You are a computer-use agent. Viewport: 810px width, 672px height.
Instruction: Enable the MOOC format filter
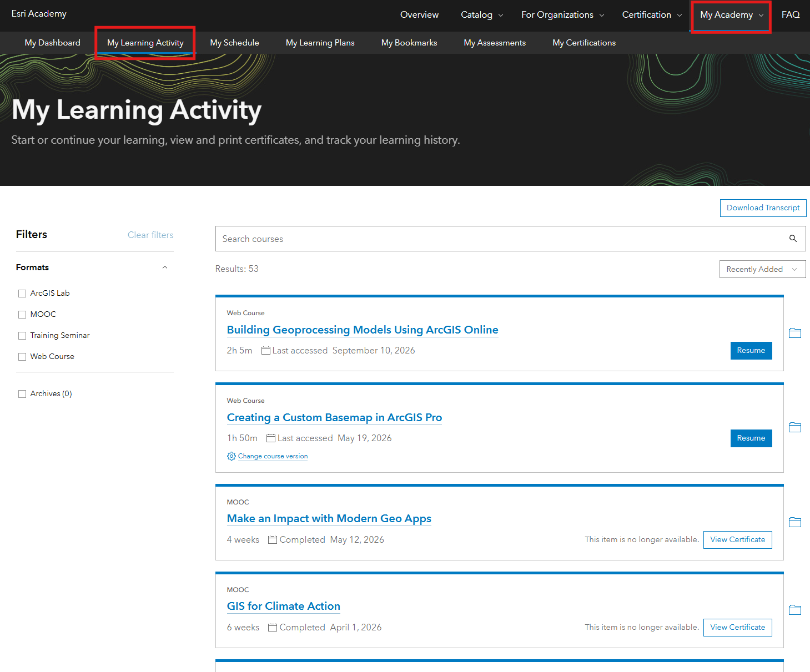(22, 315)
